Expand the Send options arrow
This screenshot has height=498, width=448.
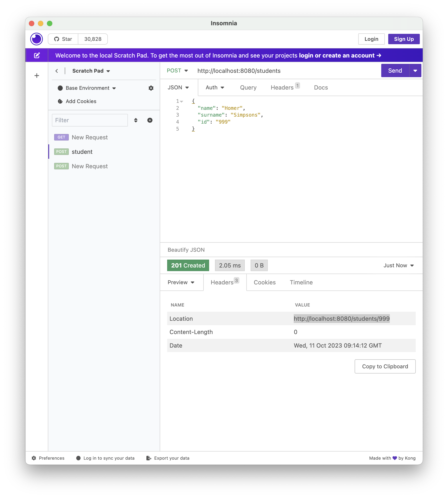pyautogui.click(x=415, y=71)
